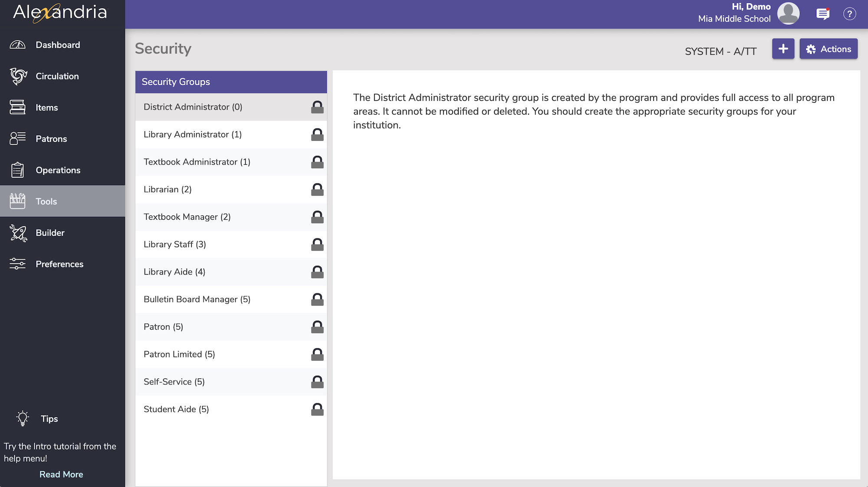Viewport: 868px width, 487px height.
Task: Click the help question mark icon
Action: 849,14
